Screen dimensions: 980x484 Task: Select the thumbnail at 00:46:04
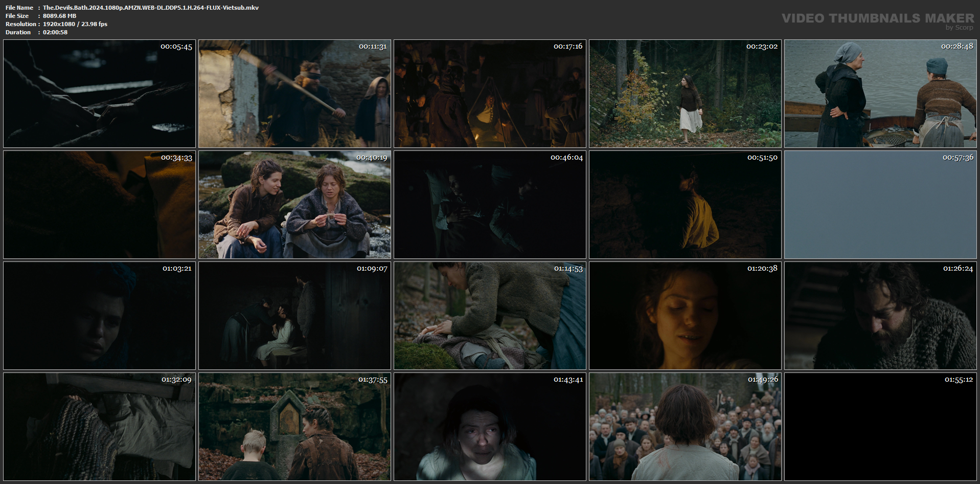click(490, 205)
